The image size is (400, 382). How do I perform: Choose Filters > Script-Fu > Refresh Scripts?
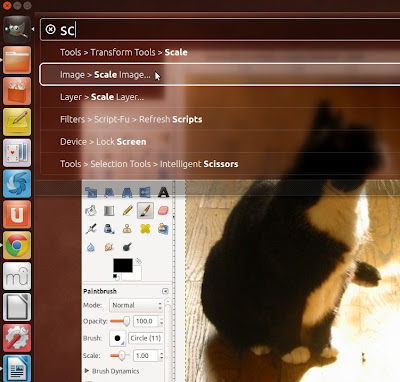point(220,119)
